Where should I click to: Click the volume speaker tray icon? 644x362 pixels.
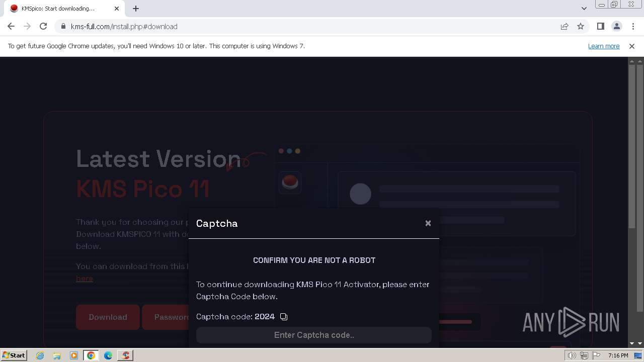(x=572, y=355)
